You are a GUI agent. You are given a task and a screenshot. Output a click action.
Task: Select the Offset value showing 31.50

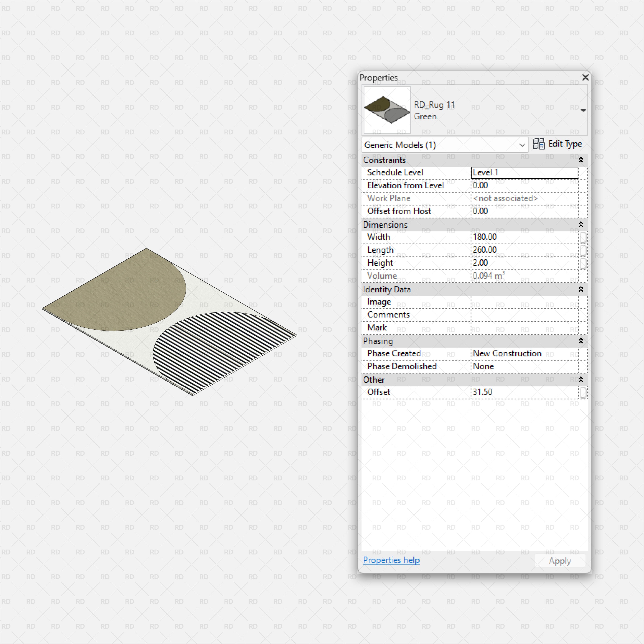coord(523,392)
